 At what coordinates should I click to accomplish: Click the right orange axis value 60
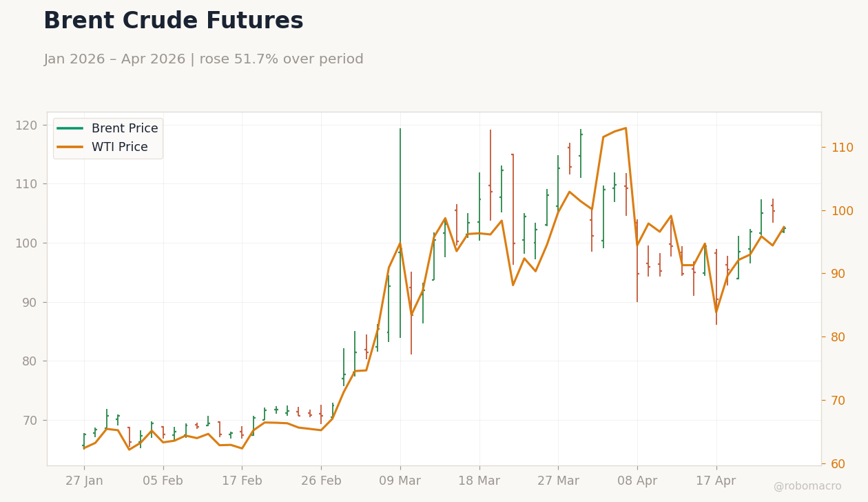839,464
